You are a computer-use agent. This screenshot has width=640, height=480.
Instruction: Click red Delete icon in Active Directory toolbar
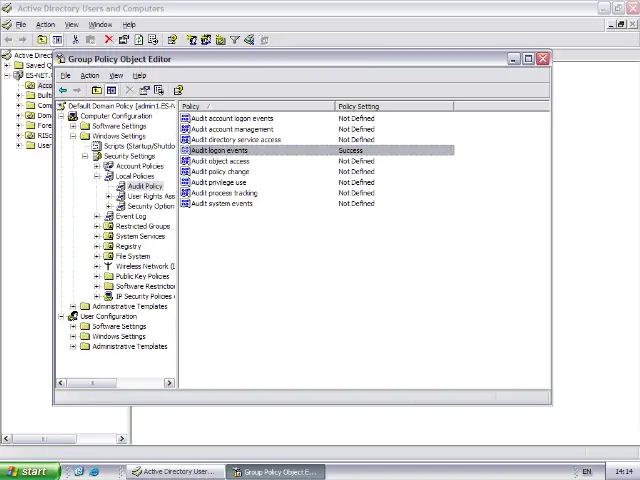pyautogui.click(x=109, y=40)
